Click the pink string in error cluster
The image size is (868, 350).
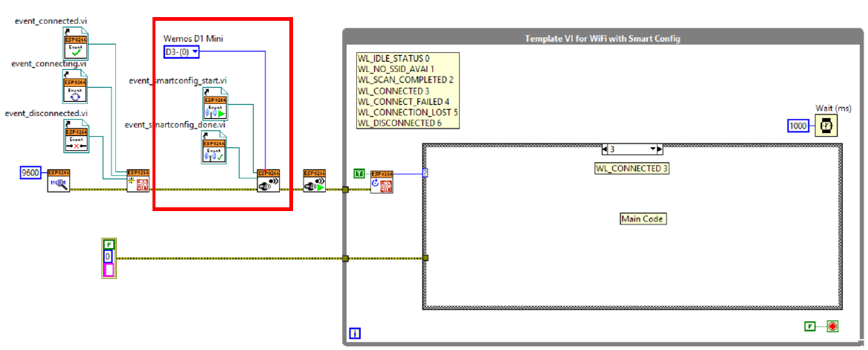[109, 270]
